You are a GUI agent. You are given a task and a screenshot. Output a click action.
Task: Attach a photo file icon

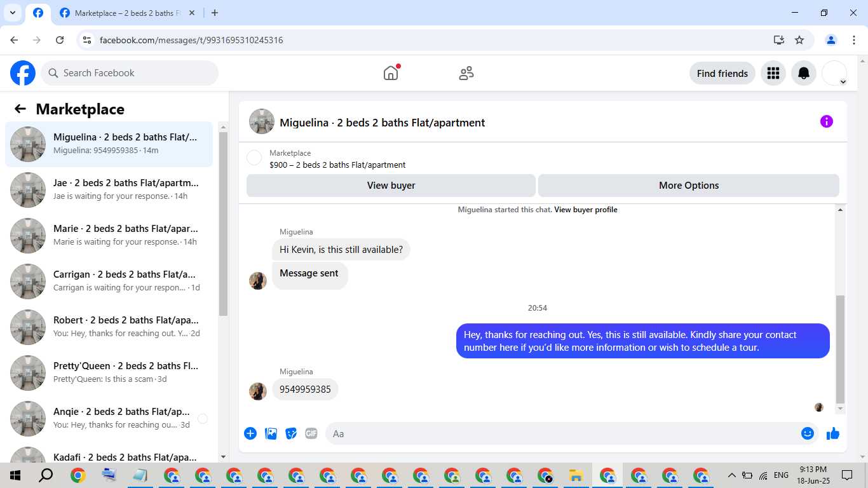(x=271, y=433)
